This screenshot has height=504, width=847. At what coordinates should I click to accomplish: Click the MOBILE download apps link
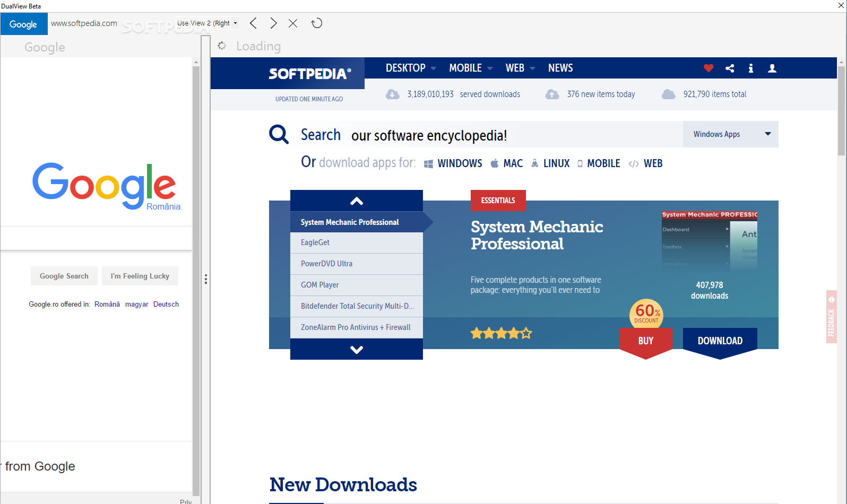pos(603,163)
